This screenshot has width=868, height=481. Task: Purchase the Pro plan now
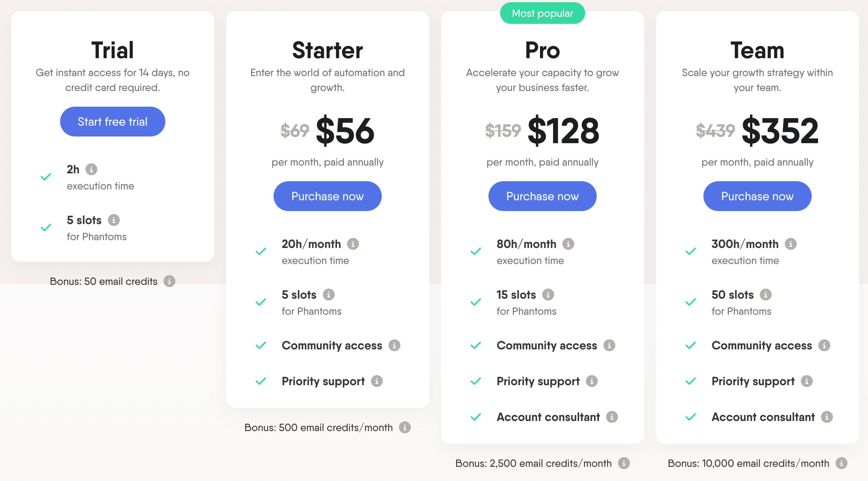click(x=542, y=196)
